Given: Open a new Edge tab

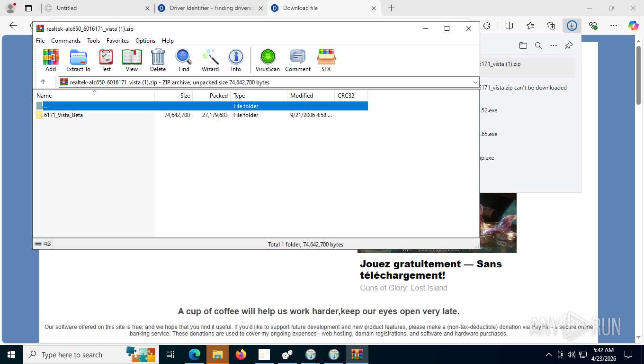Looking at the screenshot, I should pos(391,8).
